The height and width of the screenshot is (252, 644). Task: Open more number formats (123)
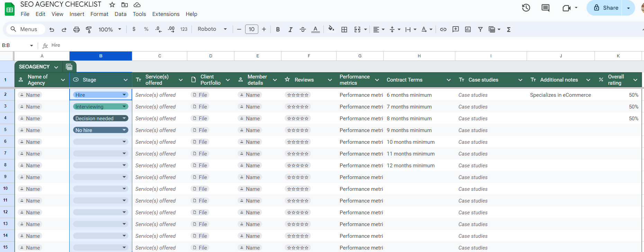184,29
